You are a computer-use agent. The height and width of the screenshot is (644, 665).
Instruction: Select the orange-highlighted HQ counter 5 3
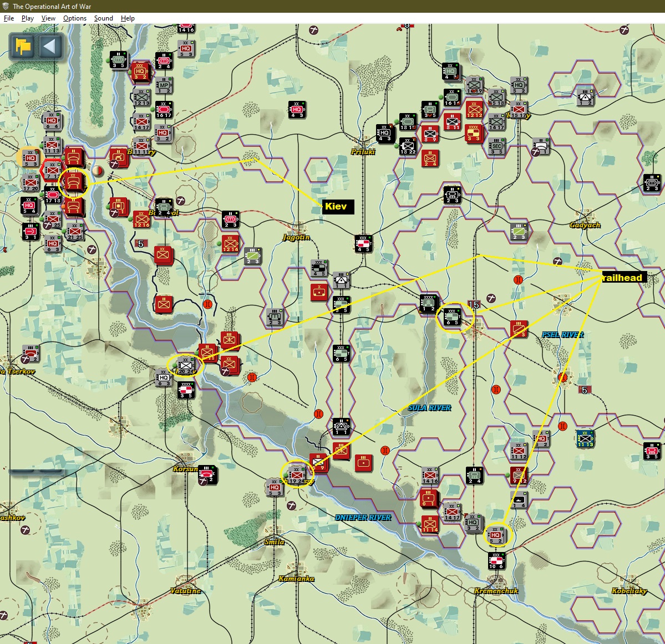(x=30, y=158)
